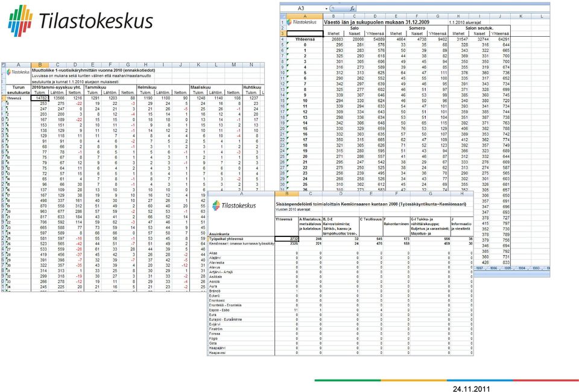The image size is (579, 392).
Task: Click the 'Helmikuu' month heading
Action: point(148,87)
